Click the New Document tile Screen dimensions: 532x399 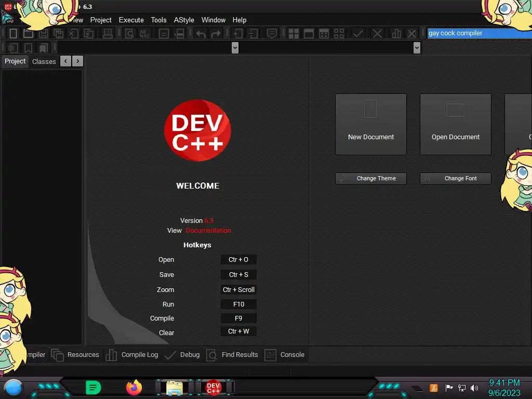point(371,125)
